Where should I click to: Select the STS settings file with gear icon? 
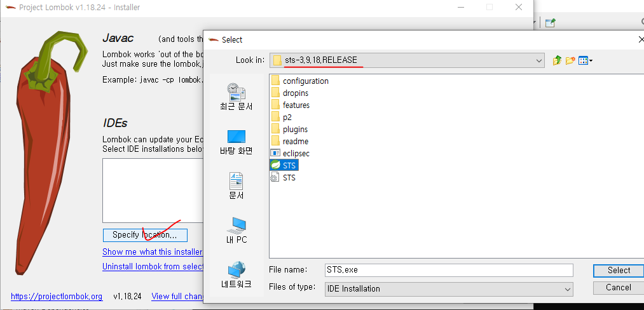[x=283, y=178]
